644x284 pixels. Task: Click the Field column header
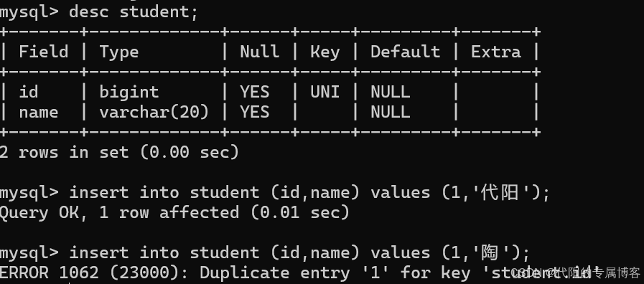coord(44,52)
